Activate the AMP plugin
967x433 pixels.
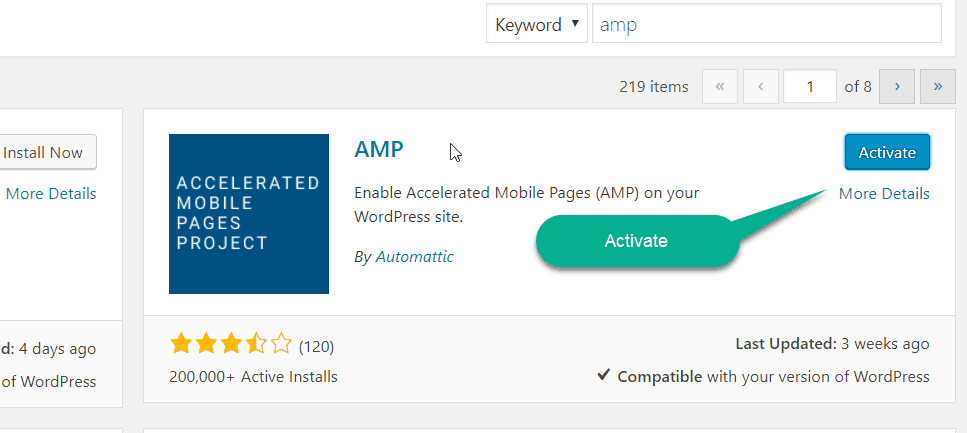(x=887, y=152)
